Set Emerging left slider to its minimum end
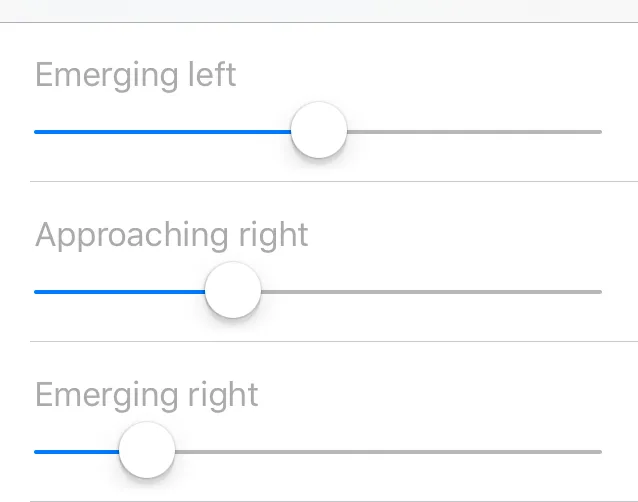Viewport: 638px width, 502px height. point(36,131)
